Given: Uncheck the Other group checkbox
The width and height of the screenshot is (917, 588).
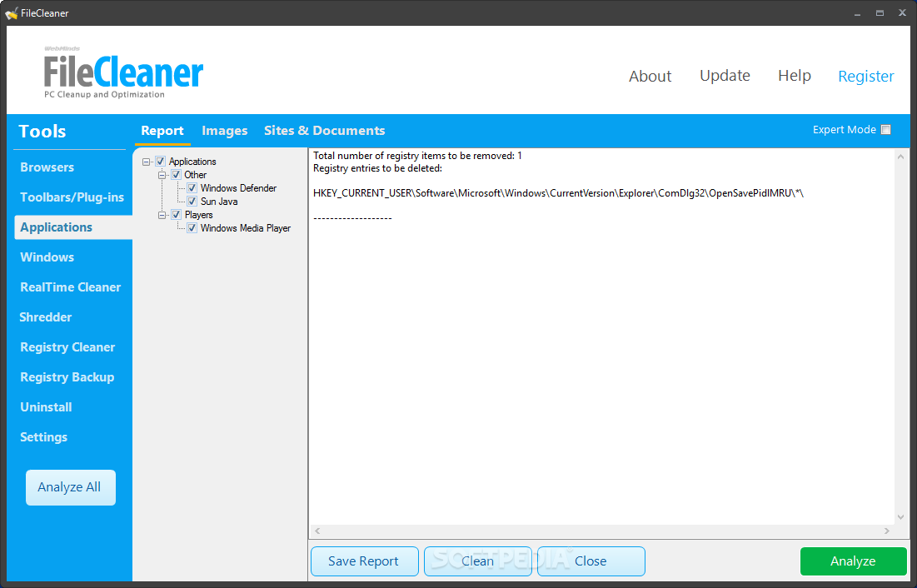Looking at the screenshot, I should point(176,175).
